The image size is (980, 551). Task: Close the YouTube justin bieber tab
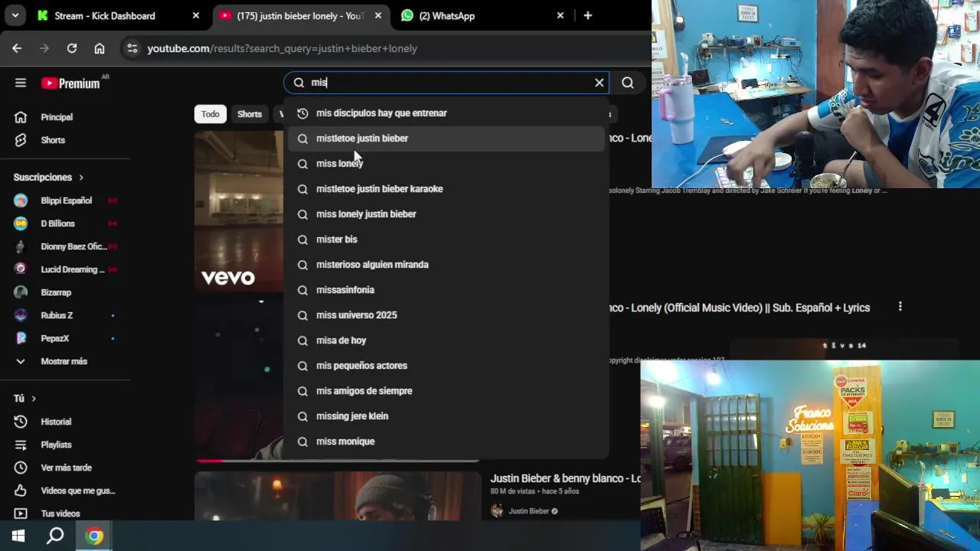pos(378,15)
